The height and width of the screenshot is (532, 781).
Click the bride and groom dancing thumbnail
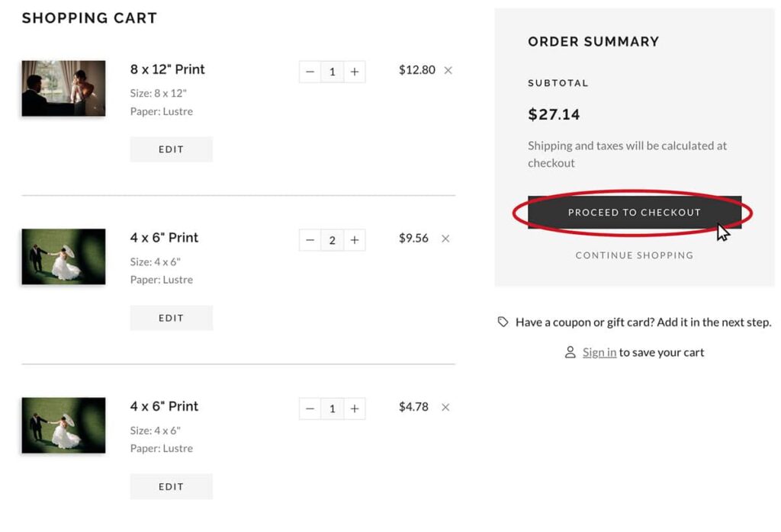point(63,256)
